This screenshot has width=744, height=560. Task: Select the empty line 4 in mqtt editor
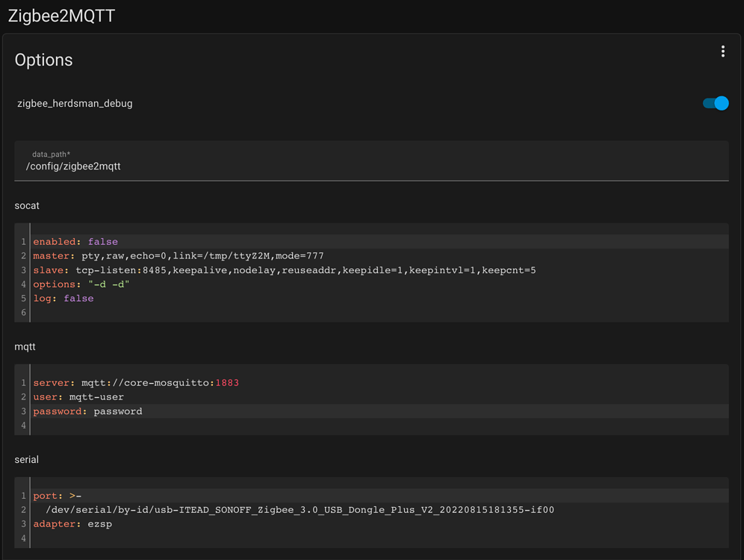(x=379, y=426)
